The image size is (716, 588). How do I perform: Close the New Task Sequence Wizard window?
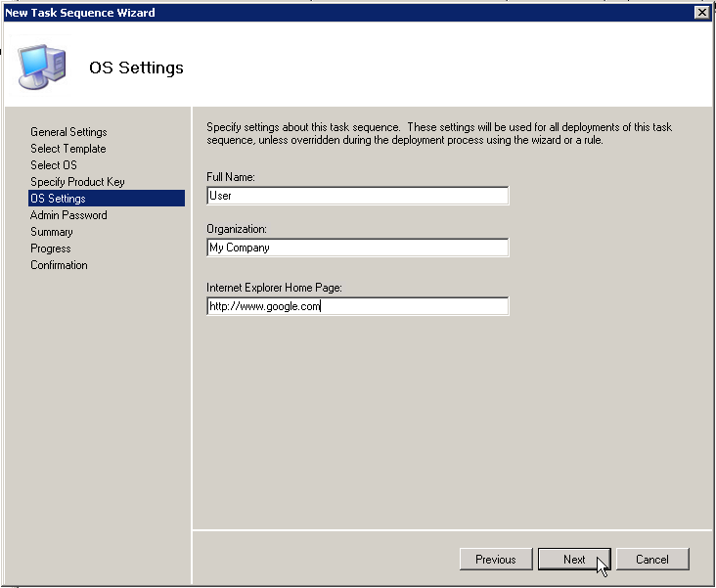700,13
